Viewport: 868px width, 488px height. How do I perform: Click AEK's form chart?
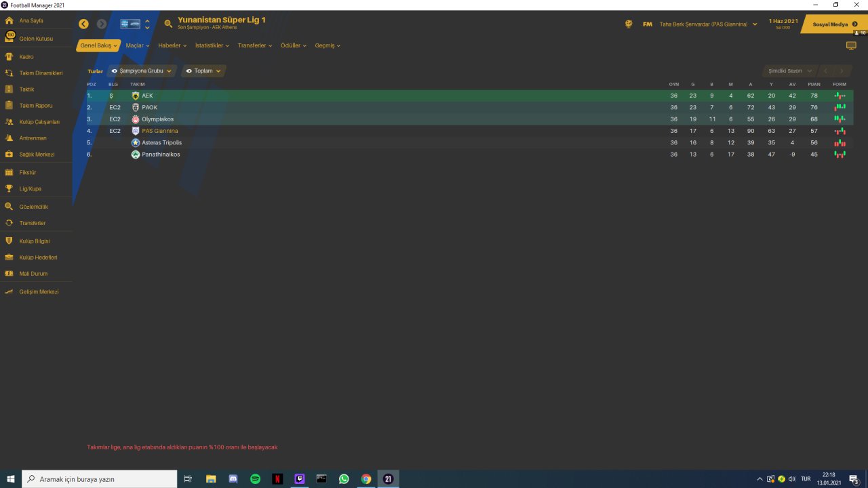click(840, 96)
